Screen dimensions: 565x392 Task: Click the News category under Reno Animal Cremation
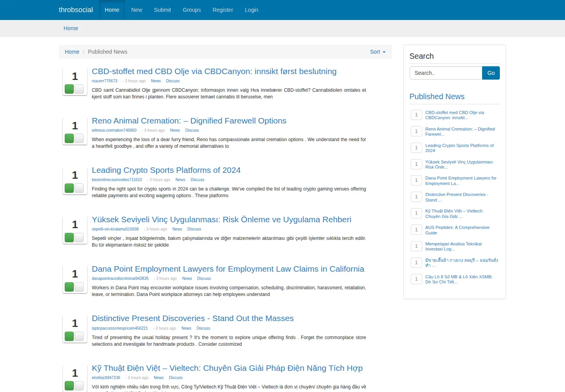click(175, 130)
